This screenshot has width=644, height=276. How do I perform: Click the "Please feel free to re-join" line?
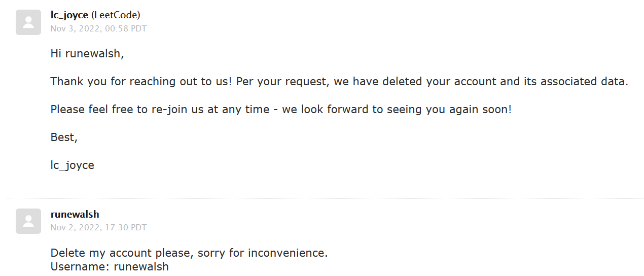(x=281, y=109)
